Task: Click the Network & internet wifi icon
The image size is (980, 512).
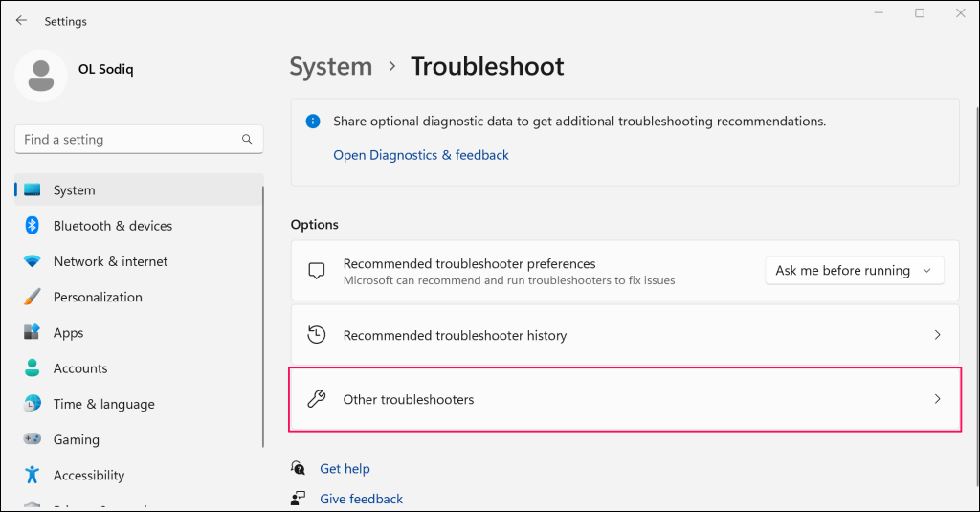Action: point(33,261)
